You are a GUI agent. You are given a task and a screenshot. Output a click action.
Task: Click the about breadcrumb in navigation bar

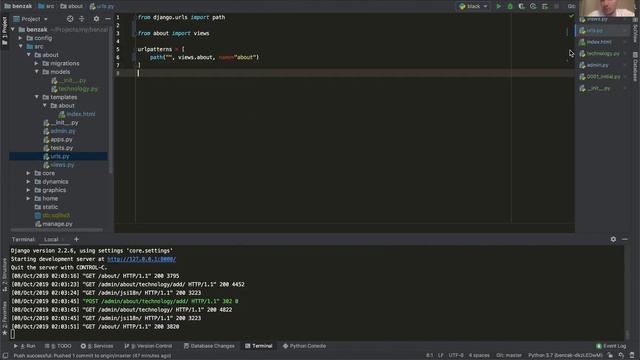(71, 6)
